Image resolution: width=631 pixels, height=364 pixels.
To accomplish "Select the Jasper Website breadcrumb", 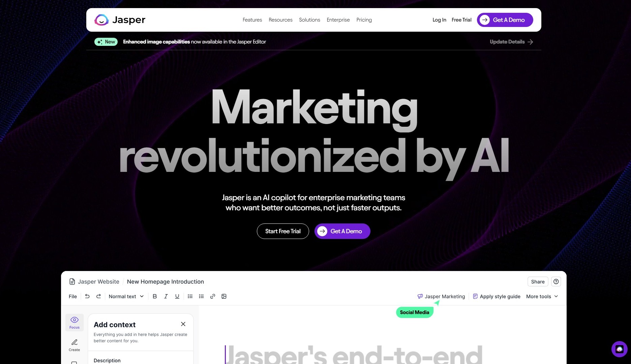I will [x=98, y=282].
